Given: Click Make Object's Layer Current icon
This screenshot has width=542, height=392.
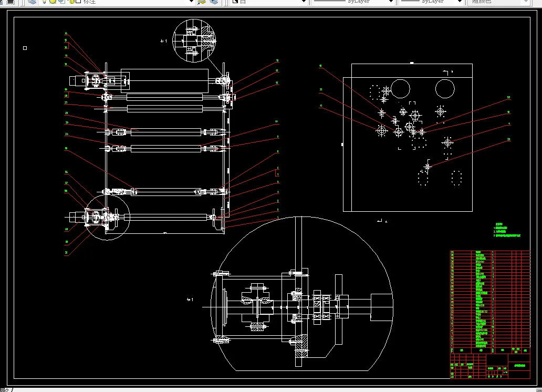Looking at the screenshot, I should point(202,2).
